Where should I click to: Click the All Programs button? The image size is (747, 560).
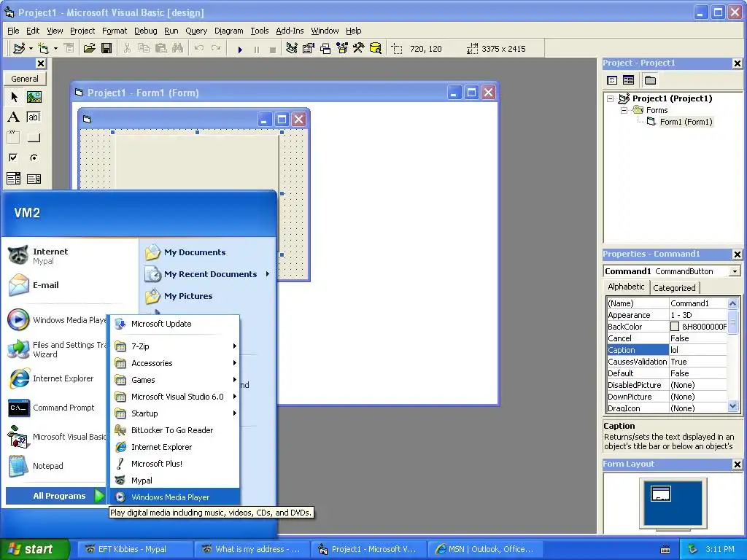55,496
